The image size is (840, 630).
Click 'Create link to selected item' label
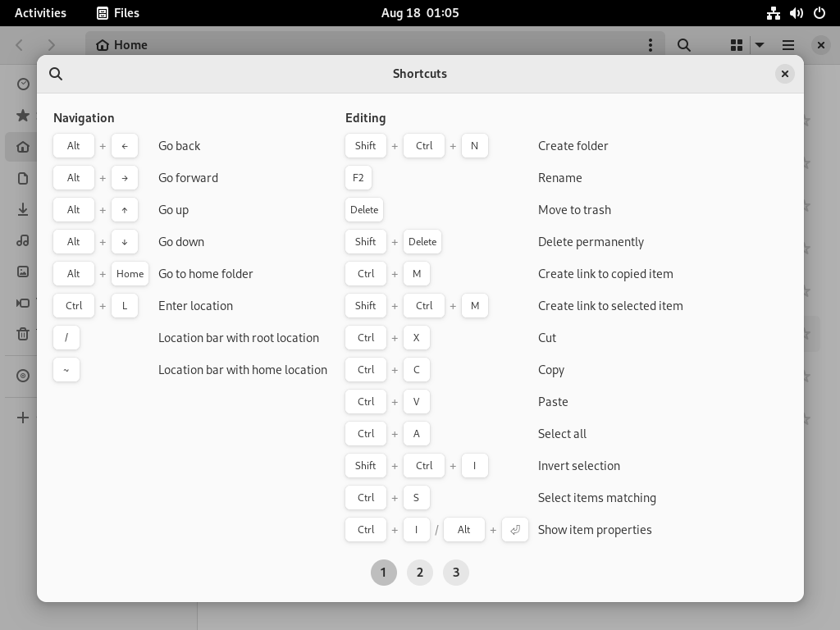click(610, 306)
